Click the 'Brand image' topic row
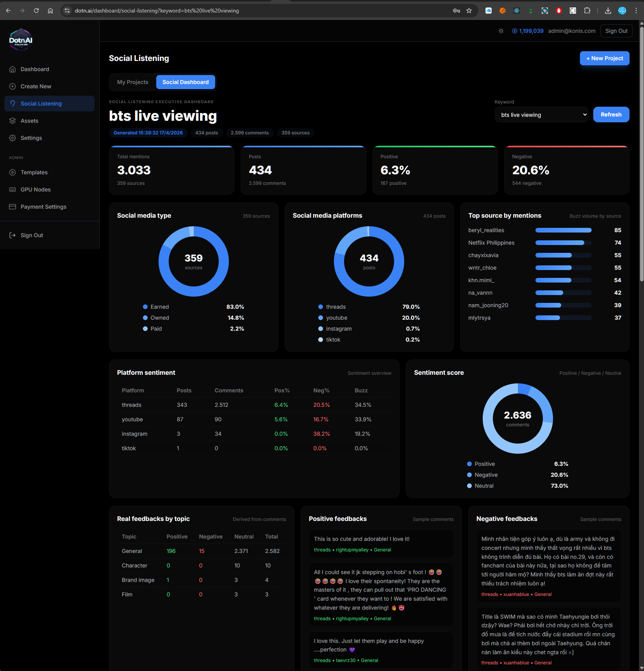Image resolution: width=644 pixels, height=671 pixels. click(202, 580)
